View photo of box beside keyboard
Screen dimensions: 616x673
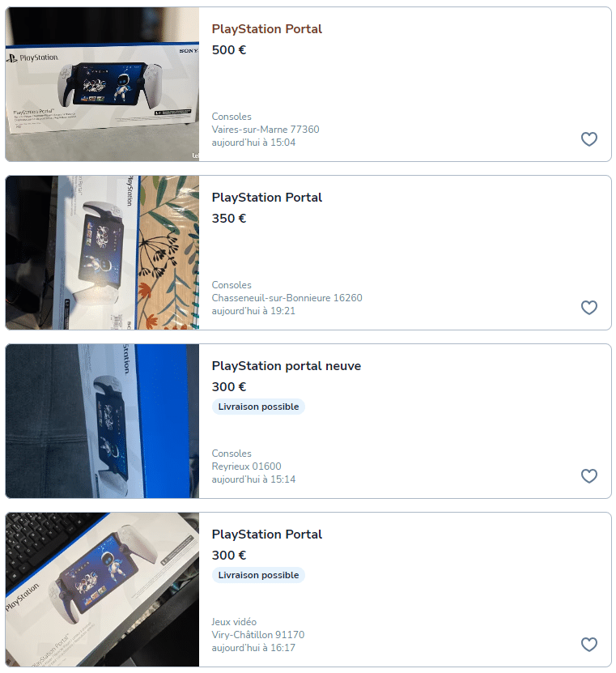coord(102,590)
